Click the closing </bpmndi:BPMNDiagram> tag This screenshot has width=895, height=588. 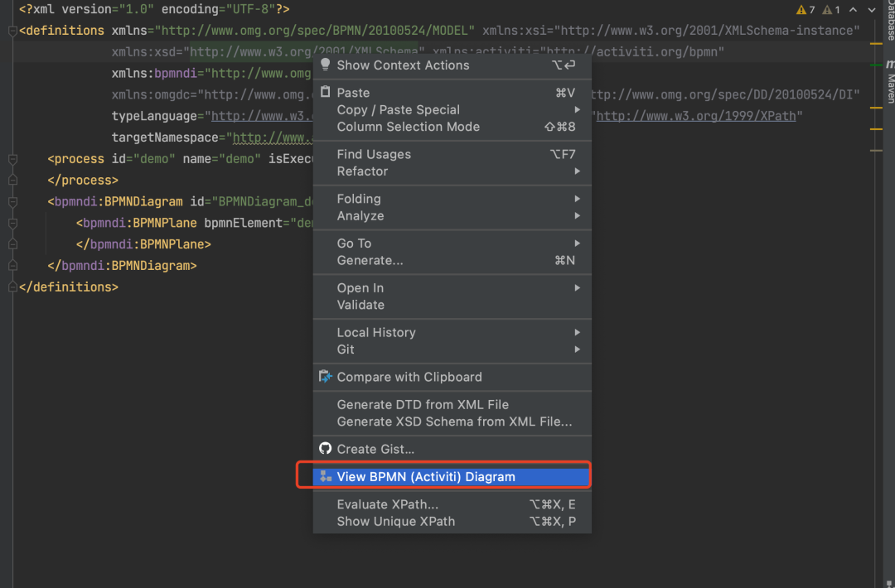tap(122, 266)
